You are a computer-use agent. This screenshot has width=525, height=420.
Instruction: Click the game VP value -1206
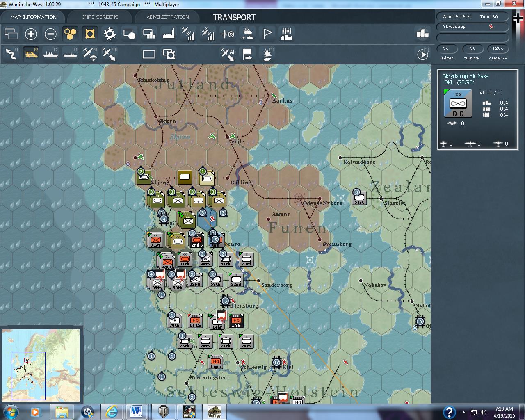click(x=497, y=48)
